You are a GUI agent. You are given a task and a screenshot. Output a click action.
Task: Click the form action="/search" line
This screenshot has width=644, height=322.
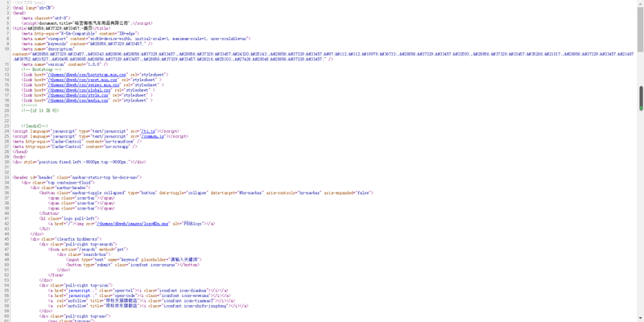[x=89, y=250]
